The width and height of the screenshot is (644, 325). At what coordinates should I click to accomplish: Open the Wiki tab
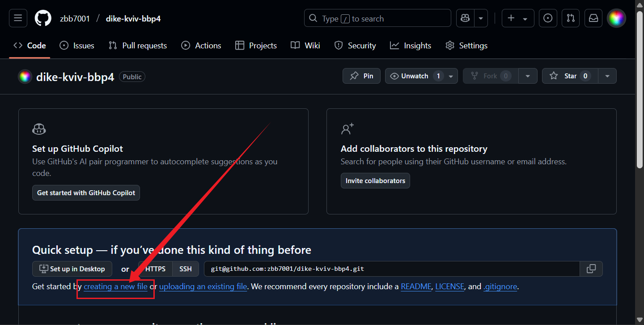point(305,45)
